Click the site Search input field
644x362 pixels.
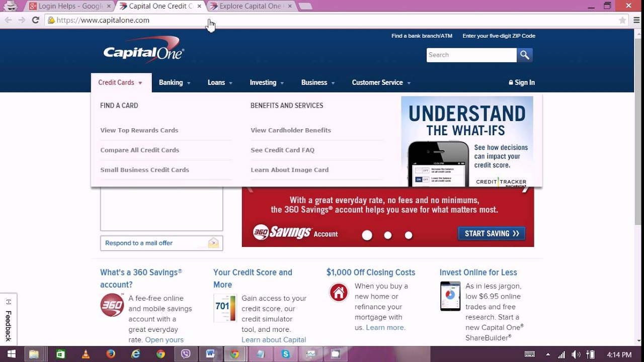[x=471, y=55]
